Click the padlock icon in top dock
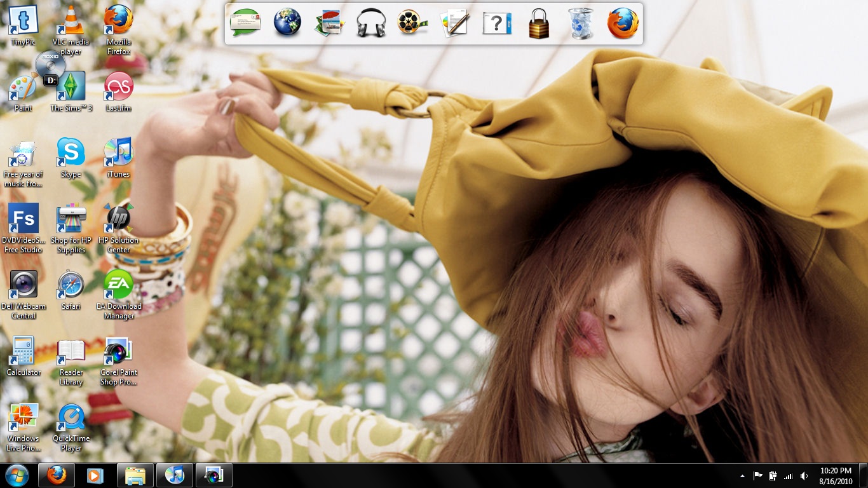 538,24
